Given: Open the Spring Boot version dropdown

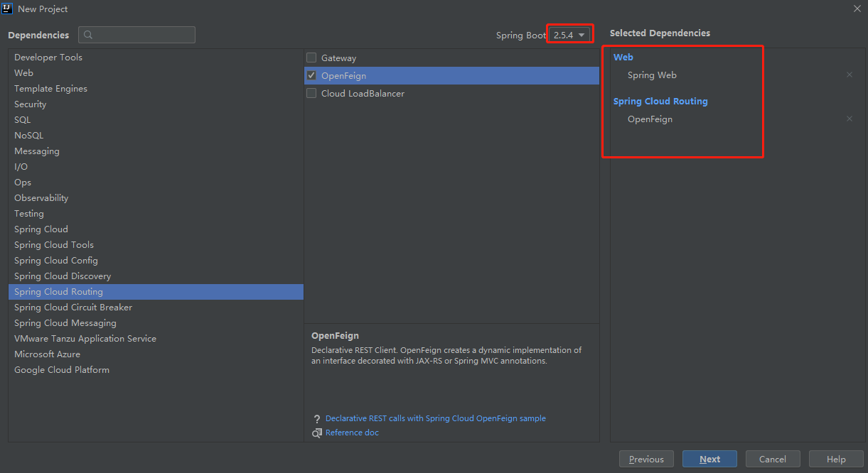Looking at the screenshot, I should 570,35.
